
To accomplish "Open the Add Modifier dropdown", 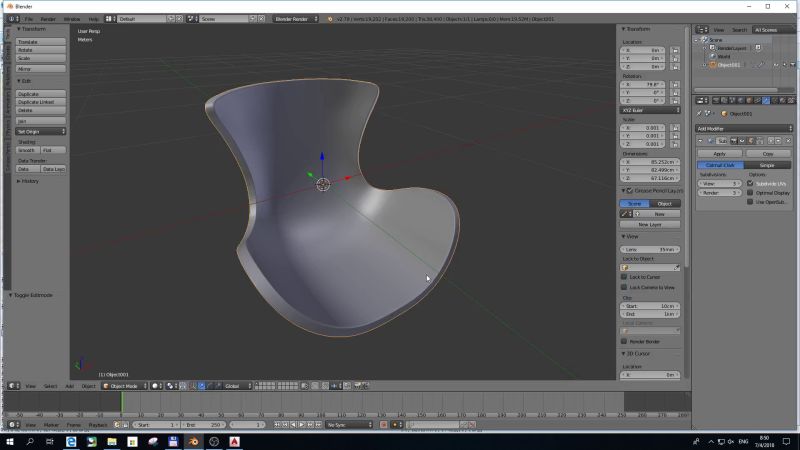I will 744,129.
